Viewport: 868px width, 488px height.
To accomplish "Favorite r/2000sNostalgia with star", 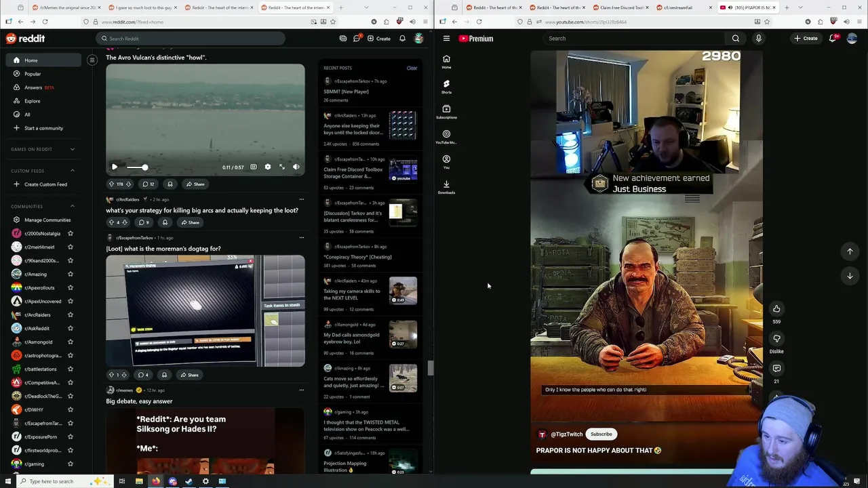I will 70,233.
